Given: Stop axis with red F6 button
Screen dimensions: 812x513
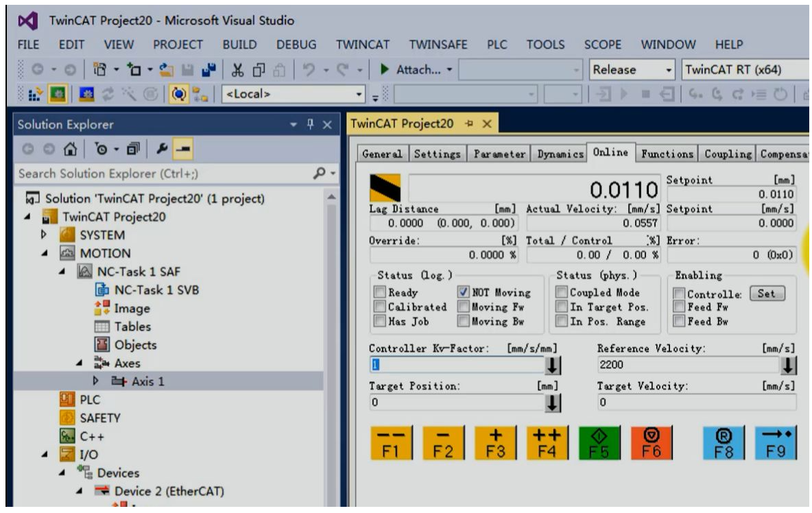Looking at the screenshot, I should tap(652, 443).
